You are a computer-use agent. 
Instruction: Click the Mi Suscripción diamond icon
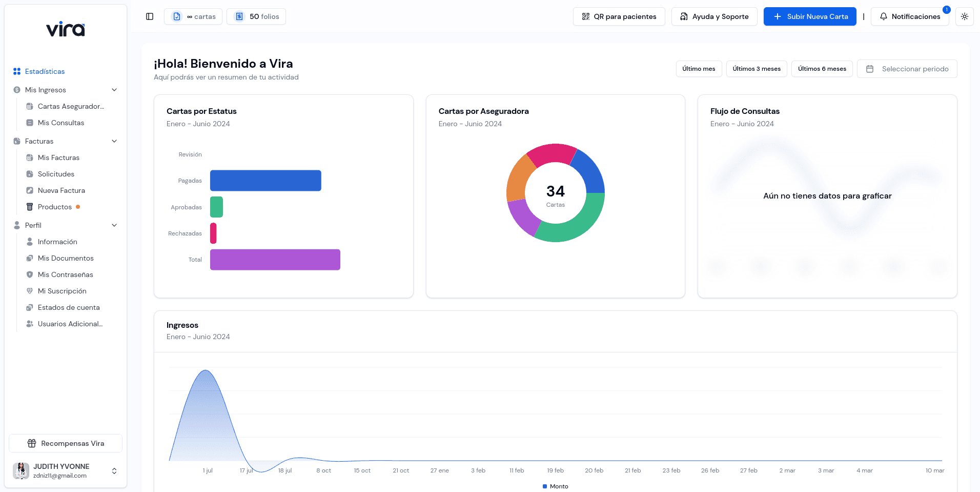click(x=30, y=291)
